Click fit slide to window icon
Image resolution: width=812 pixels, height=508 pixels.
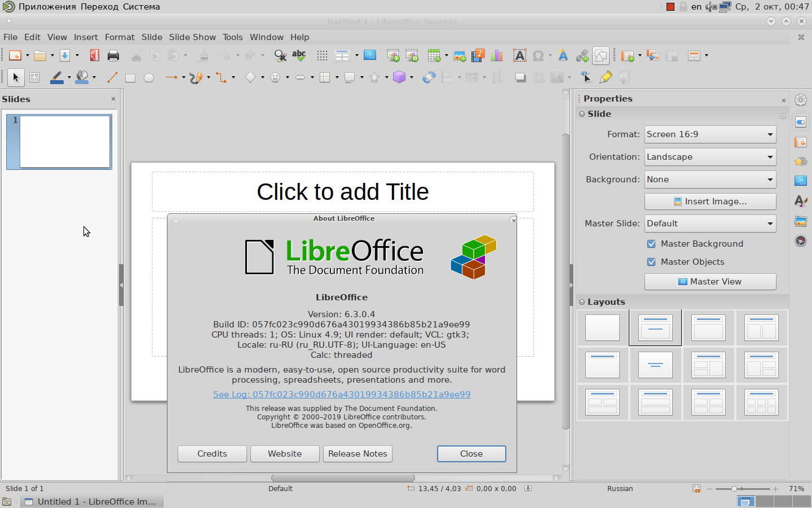(x=696, y=489)
